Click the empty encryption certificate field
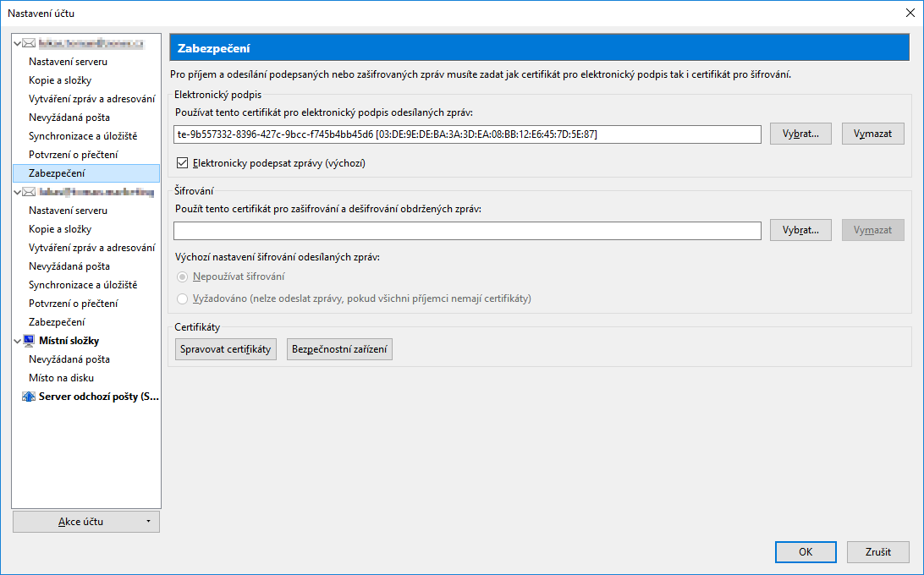The height and width of the screenshot is (575, 924). click(467, 231)
